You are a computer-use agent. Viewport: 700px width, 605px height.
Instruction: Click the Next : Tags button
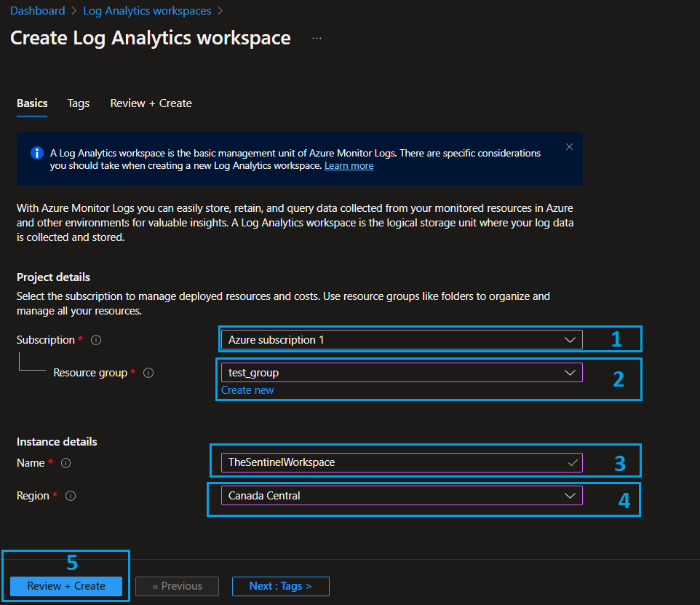click(x=280, y=586)
